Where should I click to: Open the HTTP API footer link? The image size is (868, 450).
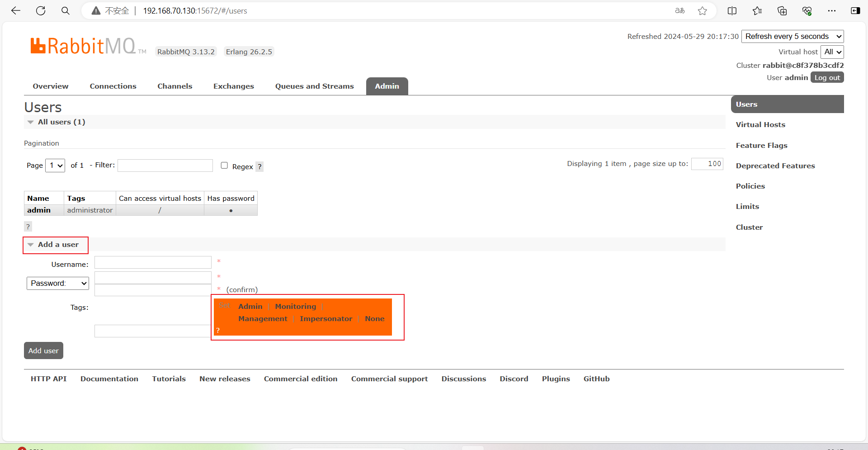coord(48,379)
